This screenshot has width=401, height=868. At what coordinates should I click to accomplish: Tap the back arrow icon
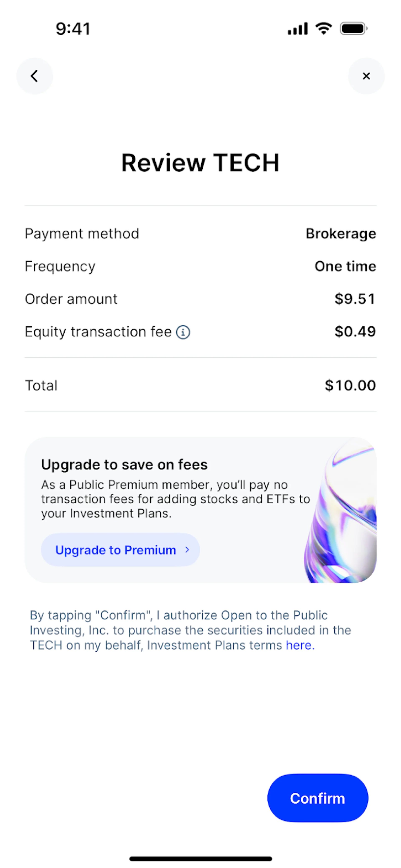34,76
